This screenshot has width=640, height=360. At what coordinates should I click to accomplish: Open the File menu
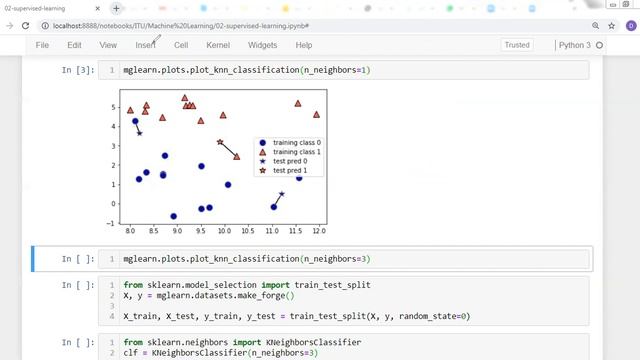[x=42, y=45]
